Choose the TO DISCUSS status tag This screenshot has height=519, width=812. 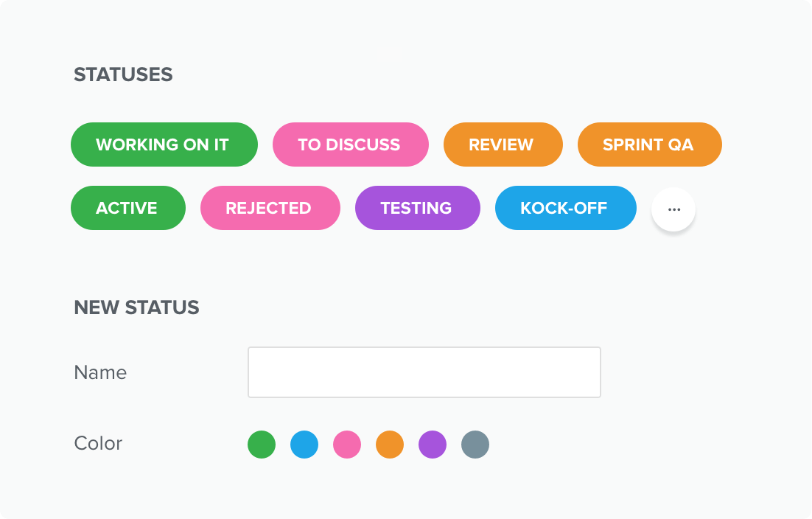tap(351, 144)
